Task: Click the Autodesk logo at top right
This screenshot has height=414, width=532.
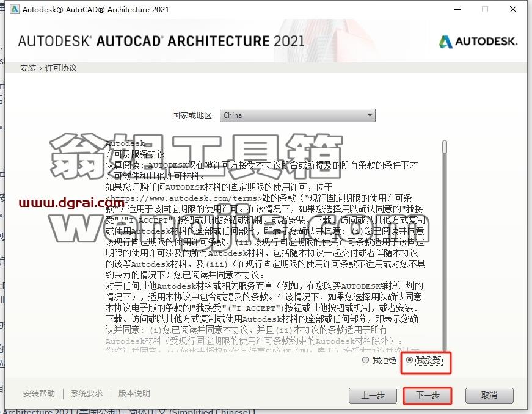Action: (478, 42)
